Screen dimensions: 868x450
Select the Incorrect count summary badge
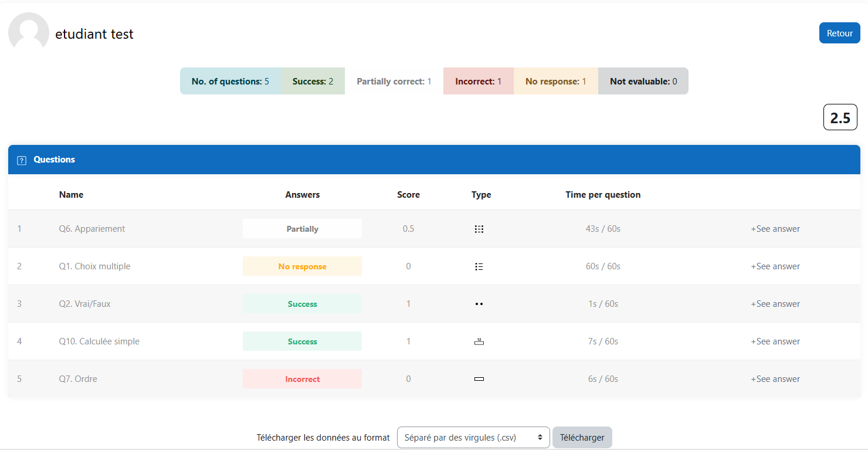tap(478, 82)
